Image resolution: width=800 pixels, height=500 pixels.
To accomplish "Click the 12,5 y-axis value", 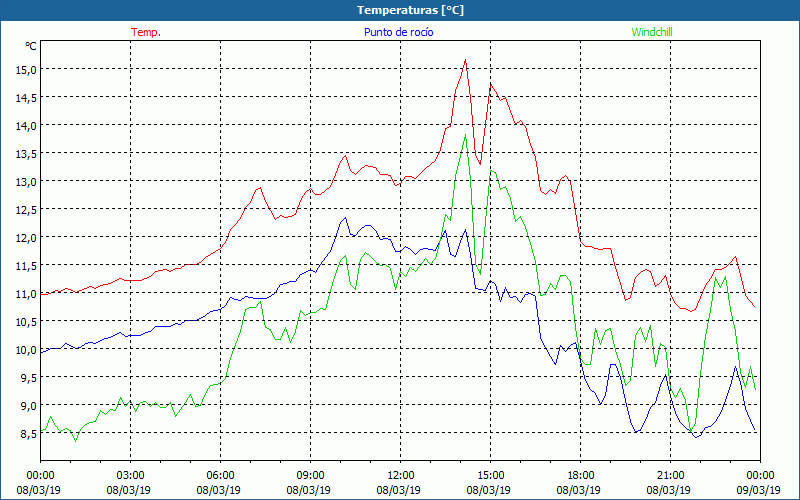I will click(x=26, y=210).
